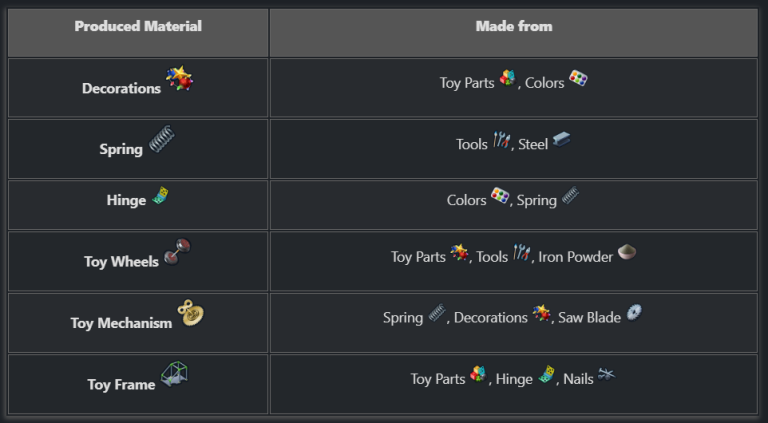This screenshot has height=423, width=768.
Task: Click the Steel bar icon in Spring recipe
Action: [x=561, y=141]
